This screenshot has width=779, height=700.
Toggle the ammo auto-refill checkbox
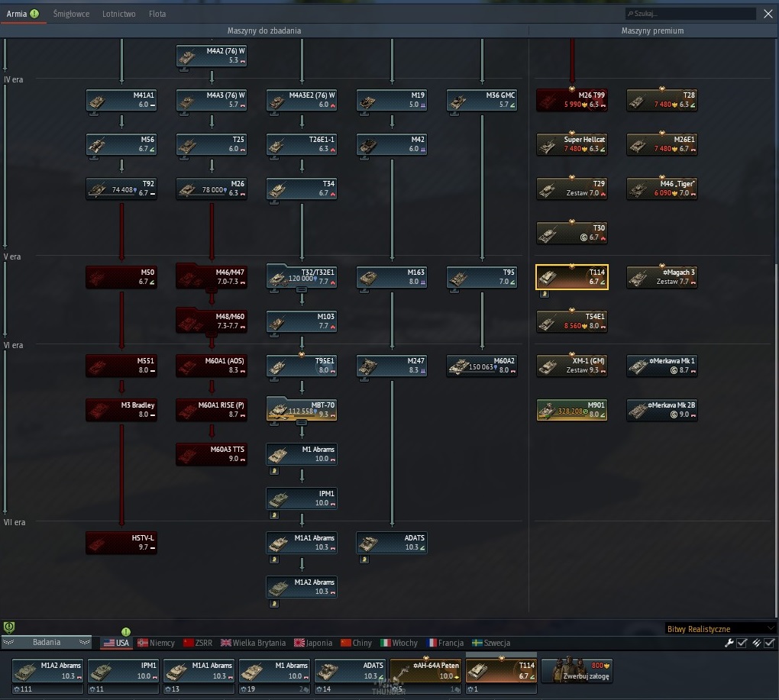(x=769, y=643)
